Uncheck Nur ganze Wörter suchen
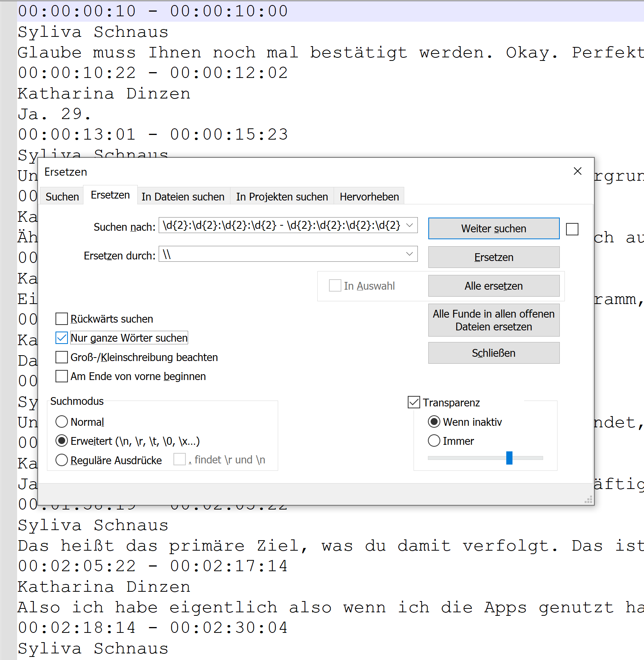The height and width of the screenshot is (660, 644). pos(62,338)
